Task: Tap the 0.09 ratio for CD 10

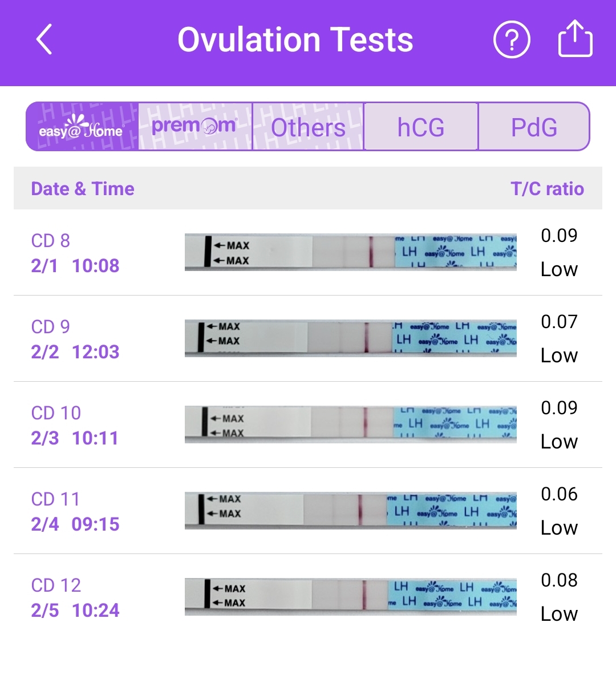Action: (x=559, y=408)
